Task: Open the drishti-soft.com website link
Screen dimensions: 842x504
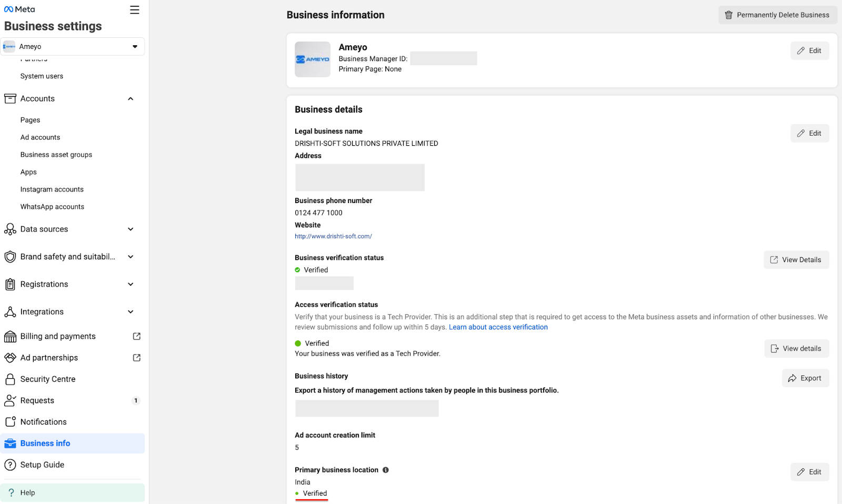Action: [x=333, y=236]
